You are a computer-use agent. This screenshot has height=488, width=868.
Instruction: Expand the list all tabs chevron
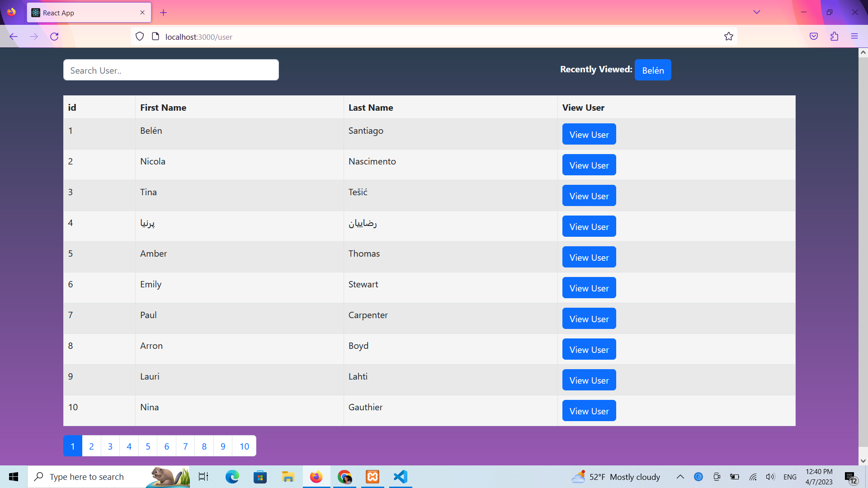[x=756, y=12]
